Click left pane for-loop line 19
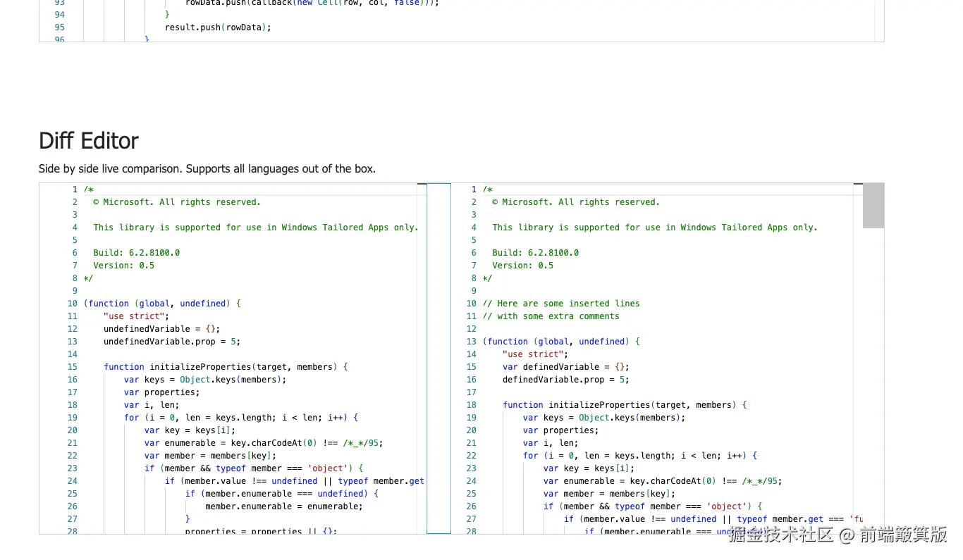The width and height of the screenshot is (963, 560). point(241,418)
